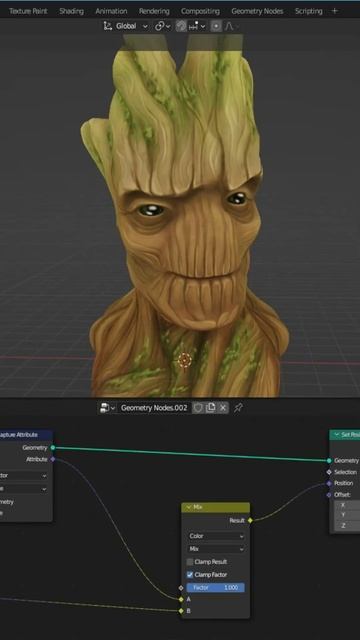Click the Offset Y value field

(347, 515)
